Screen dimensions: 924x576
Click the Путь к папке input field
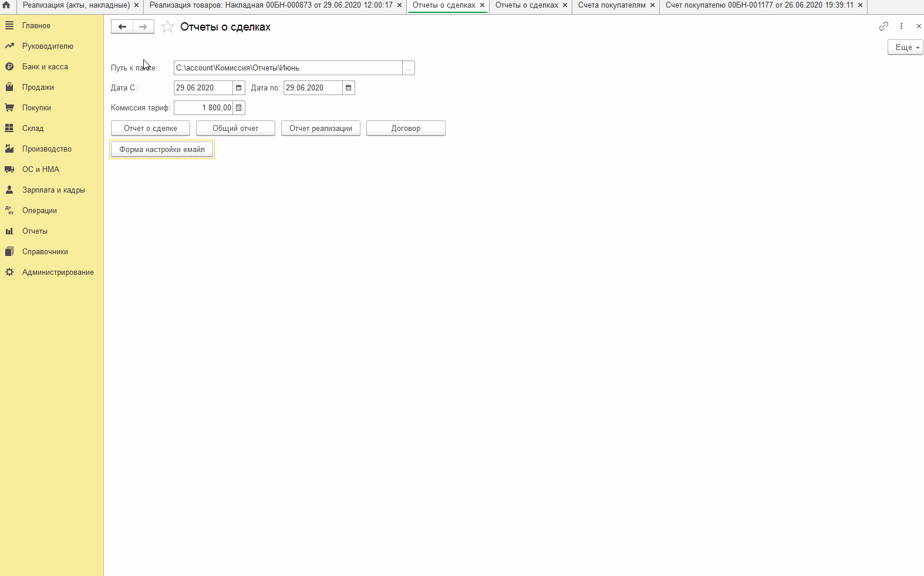(x=288, y=68)
